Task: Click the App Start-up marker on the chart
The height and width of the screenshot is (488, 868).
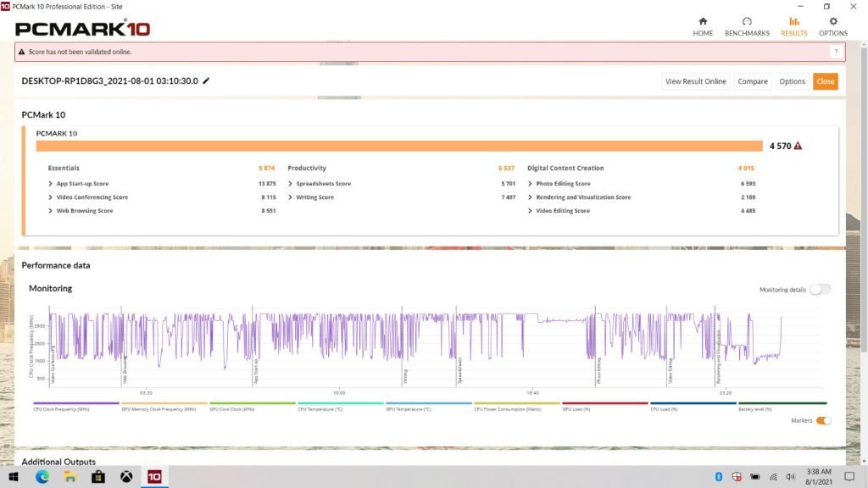Action: tap(256, 371)
